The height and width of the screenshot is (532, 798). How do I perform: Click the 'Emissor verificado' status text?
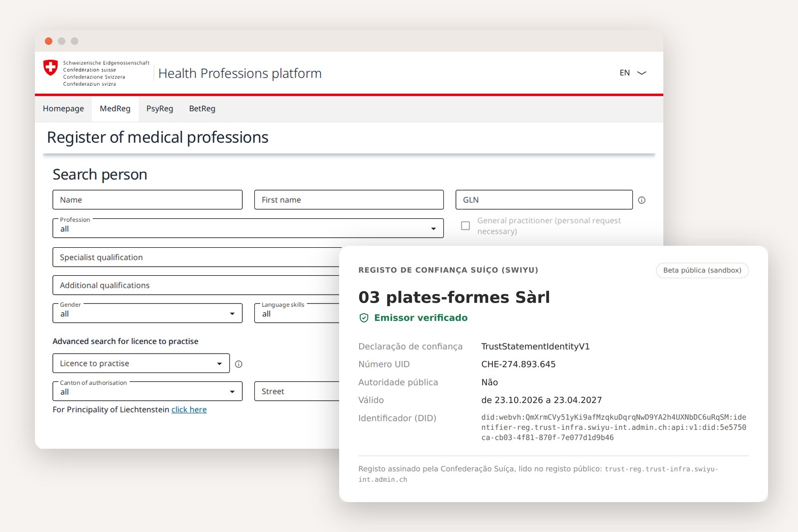(x=421, y=318)
